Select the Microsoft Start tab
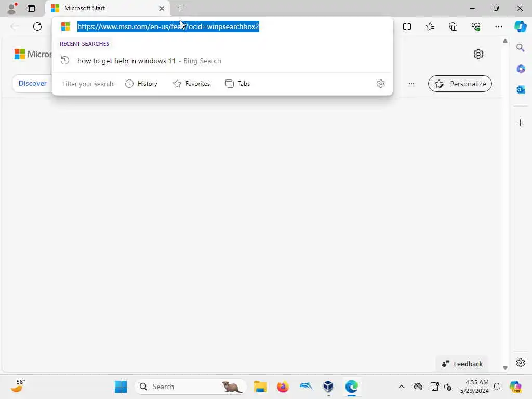The width and height of the screenshot is (532, 399). pos(107,8)
